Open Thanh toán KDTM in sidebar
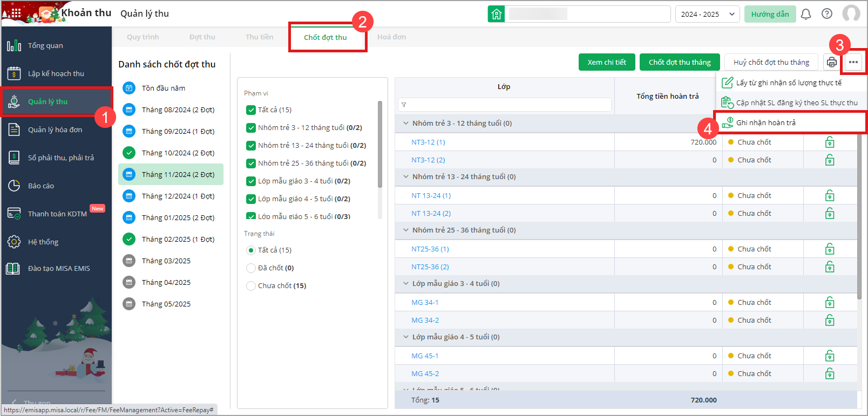868x416 pixels. click(56, 214)
